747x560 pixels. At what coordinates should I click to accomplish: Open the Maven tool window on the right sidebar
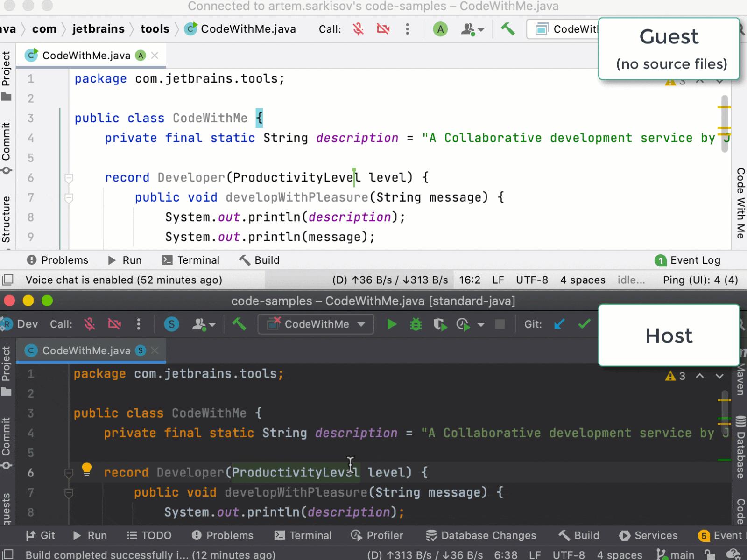(x=740, y=380)
